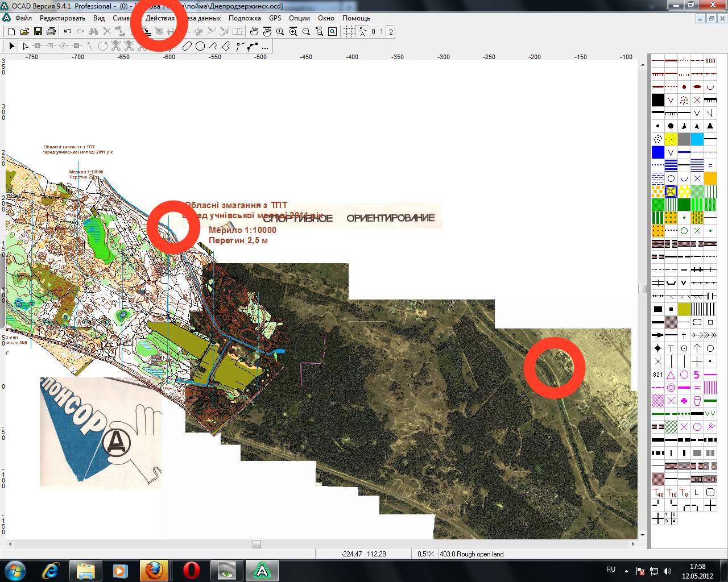Select the edit point arrow tool
This screenshot has height=582, width=728.
pos(25,45)
